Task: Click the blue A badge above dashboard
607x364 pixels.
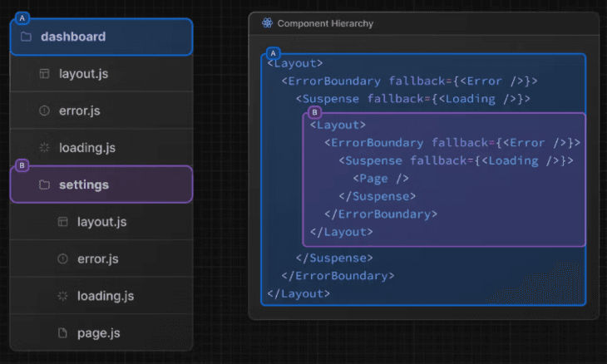Action: (22, 17)
